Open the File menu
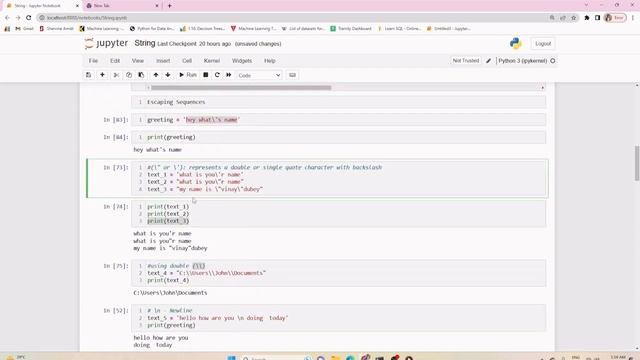 point(93,61)
